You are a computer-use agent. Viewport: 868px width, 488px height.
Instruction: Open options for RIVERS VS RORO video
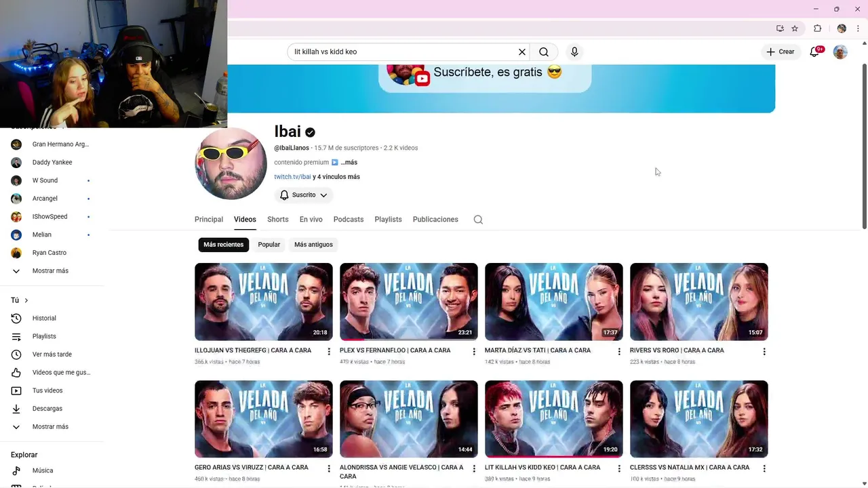764,352
